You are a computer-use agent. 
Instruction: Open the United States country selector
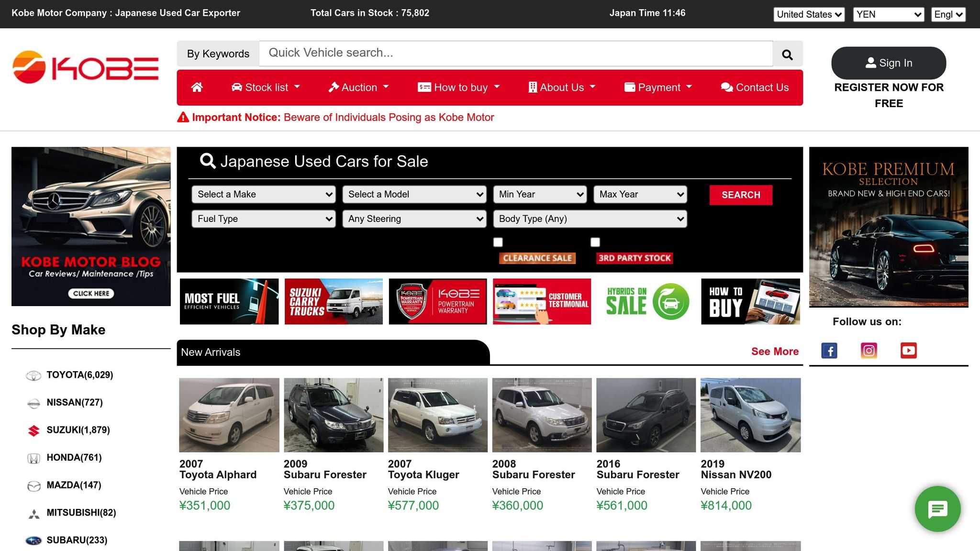click(809, 14)
